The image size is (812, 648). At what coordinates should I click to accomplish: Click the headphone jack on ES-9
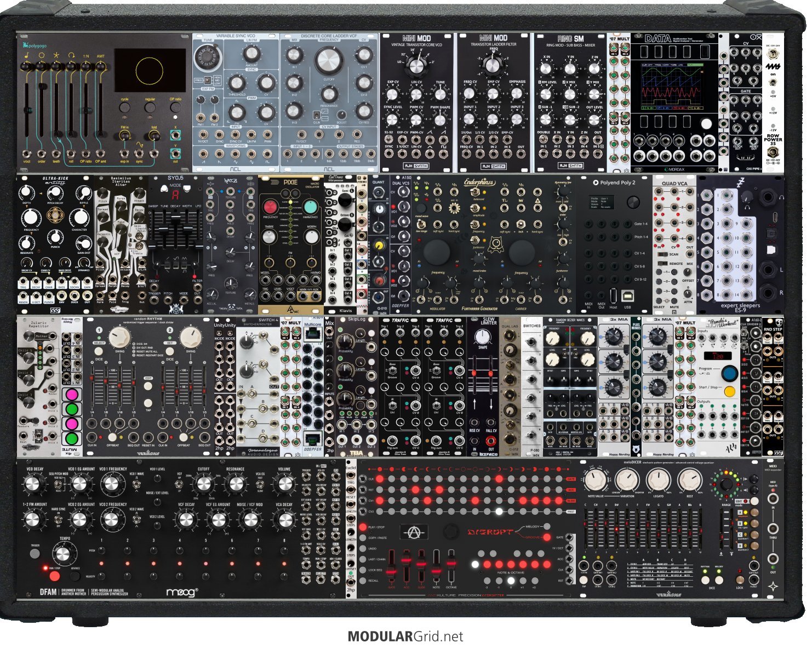tap(768, 197)
